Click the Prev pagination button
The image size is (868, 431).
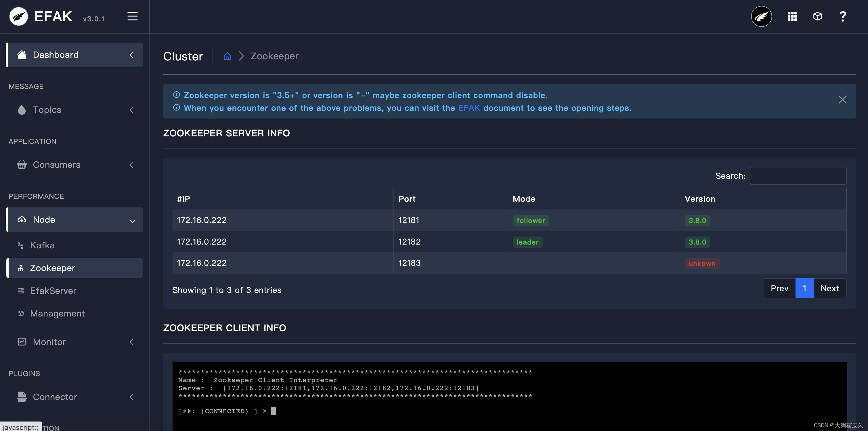(779, 289)
